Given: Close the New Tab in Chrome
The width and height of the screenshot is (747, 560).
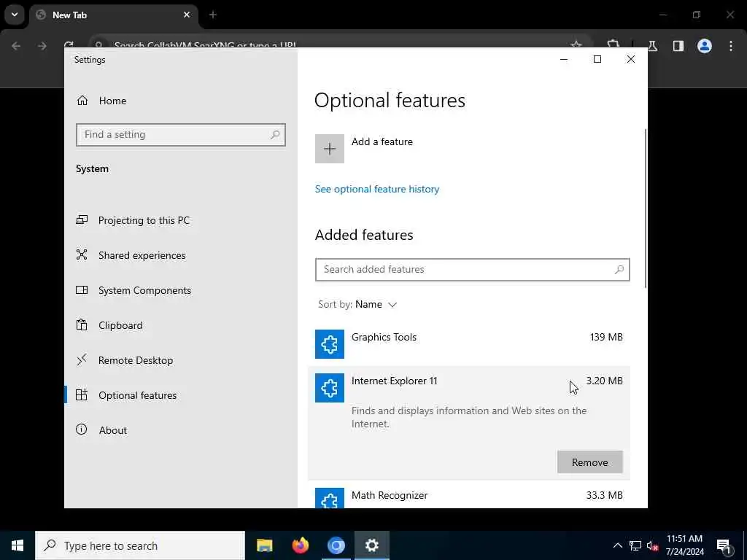Looking at the screenshot, I should tap(187, 15).
